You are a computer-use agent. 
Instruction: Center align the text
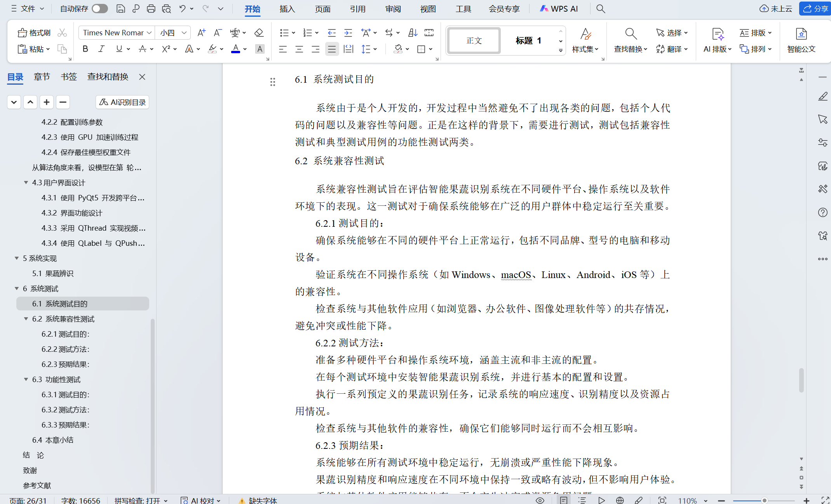click(x=299, y=49)
